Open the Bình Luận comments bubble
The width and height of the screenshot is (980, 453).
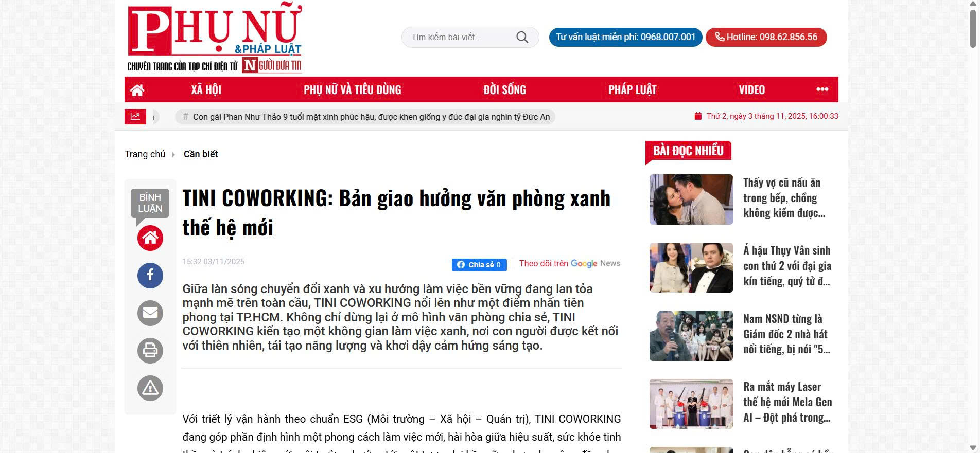tap(150, 203)
